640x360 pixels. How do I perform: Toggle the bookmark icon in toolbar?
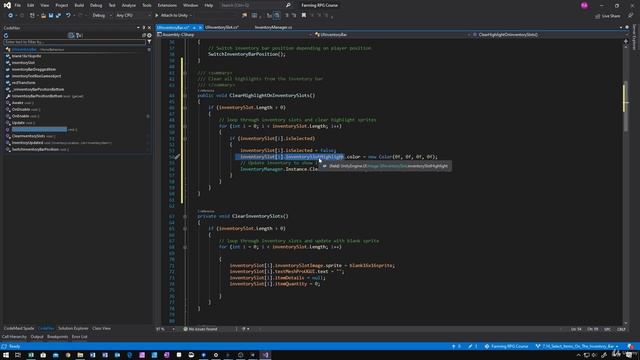tap(304, 16)
